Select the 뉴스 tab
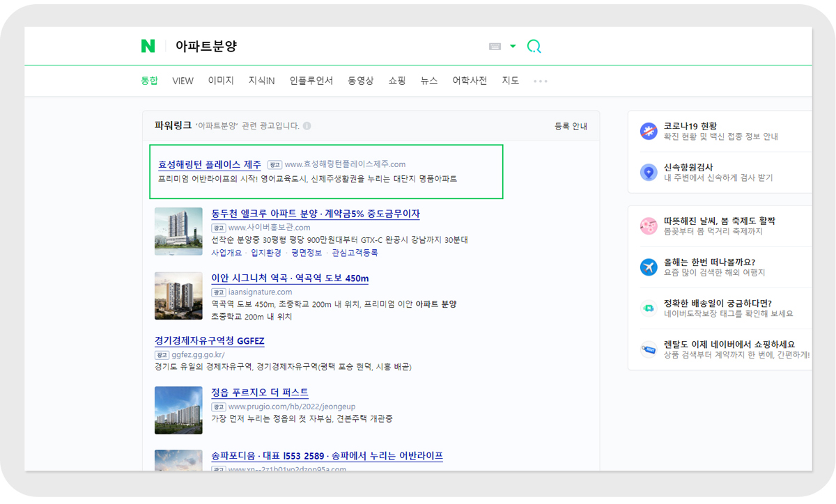Image resolution: width=836 pixels, height=504 pixels. (429, 81)
